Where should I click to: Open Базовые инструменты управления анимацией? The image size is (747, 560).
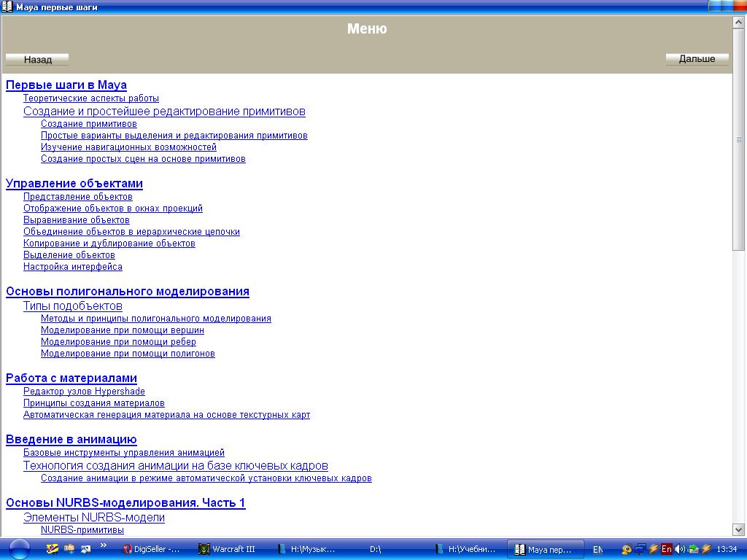pos(124,453)
